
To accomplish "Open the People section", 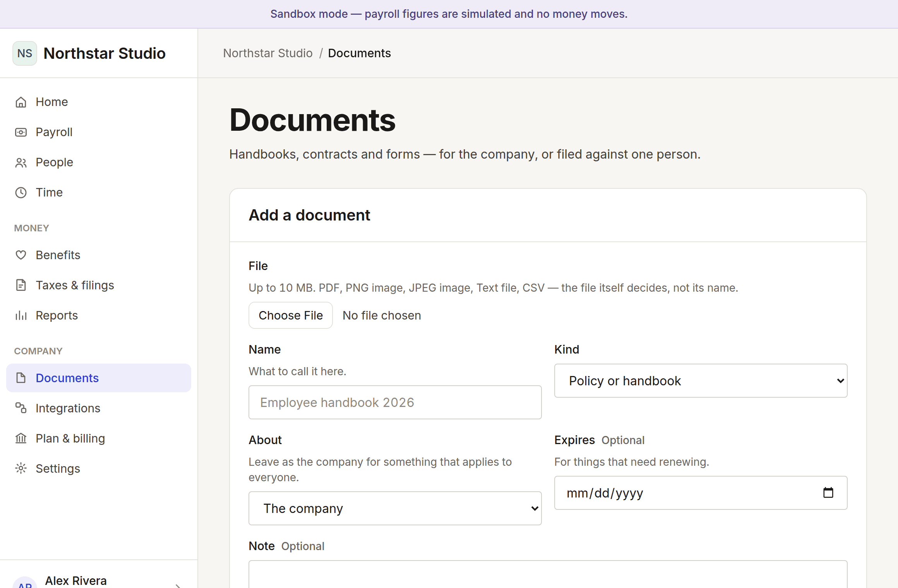I will tap(99, 162).
